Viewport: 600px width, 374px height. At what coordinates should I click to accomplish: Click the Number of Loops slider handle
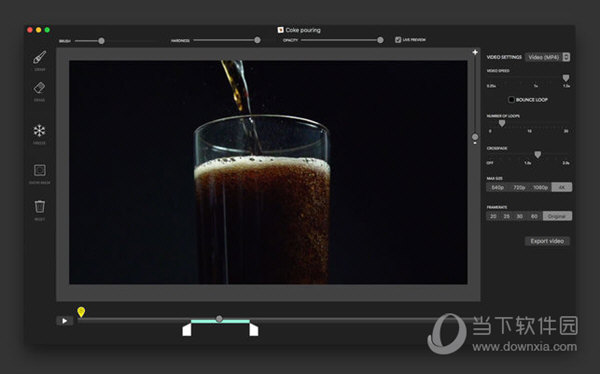pos(502,123)
